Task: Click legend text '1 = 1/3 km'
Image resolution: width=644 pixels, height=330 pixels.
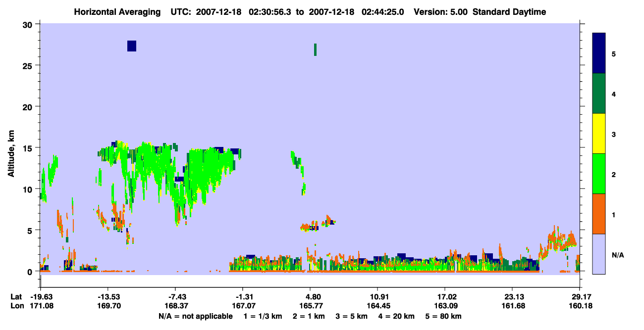Action: click(x=263, y=316)
